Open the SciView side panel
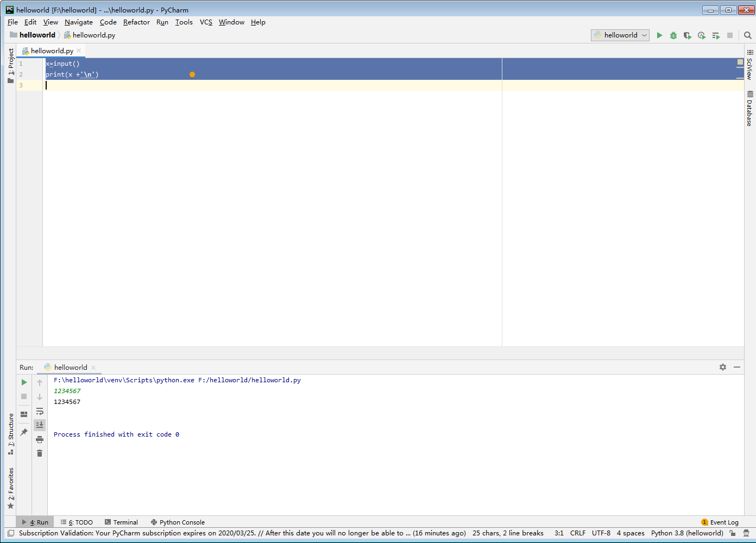The height and width of the screenshot is (543, 756). point(749,65)
